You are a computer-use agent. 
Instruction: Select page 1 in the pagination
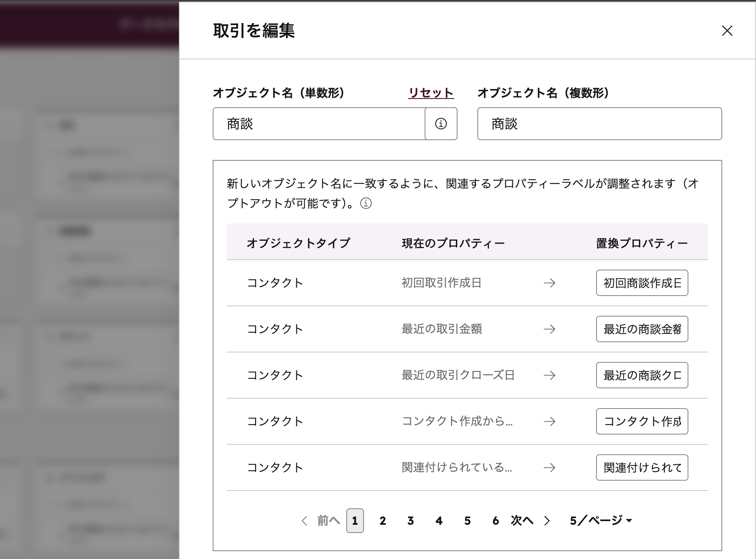coord(355,521)
